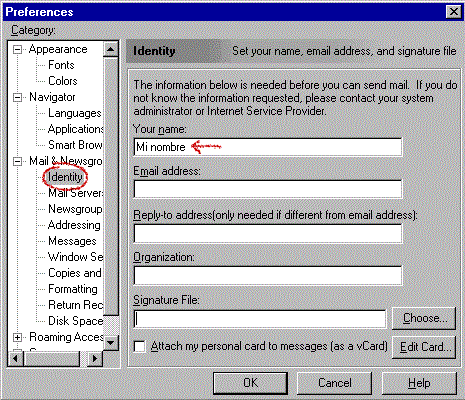The height and width of the screenshot is (400, 465).
Task: Click the Edit Card... button
Action: (x=424, y=347)
